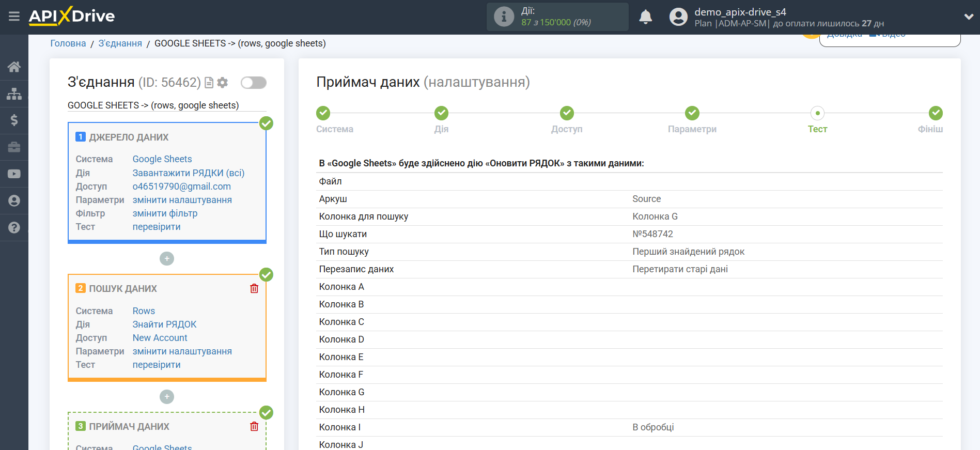
Task: Go to Головна breadcrumb
Action: point(68,43)
